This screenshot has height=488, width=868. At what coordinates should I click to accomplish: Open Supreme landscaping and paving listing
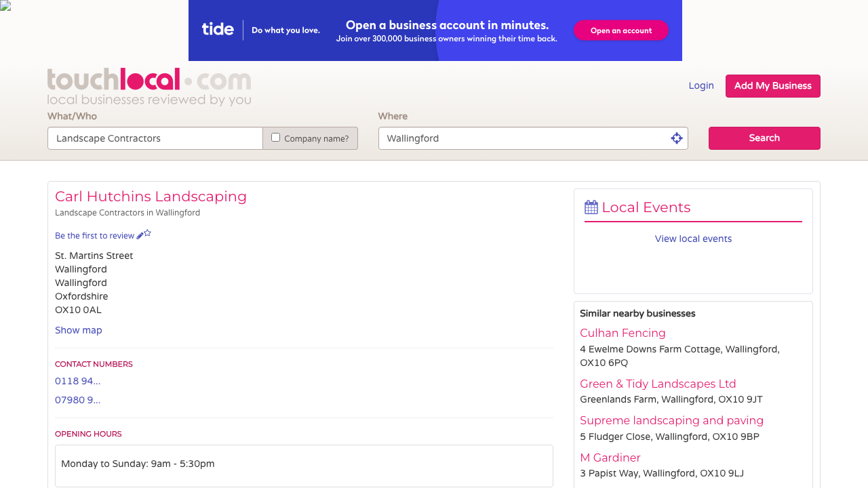pyautogui.click(x=671, y=421)
